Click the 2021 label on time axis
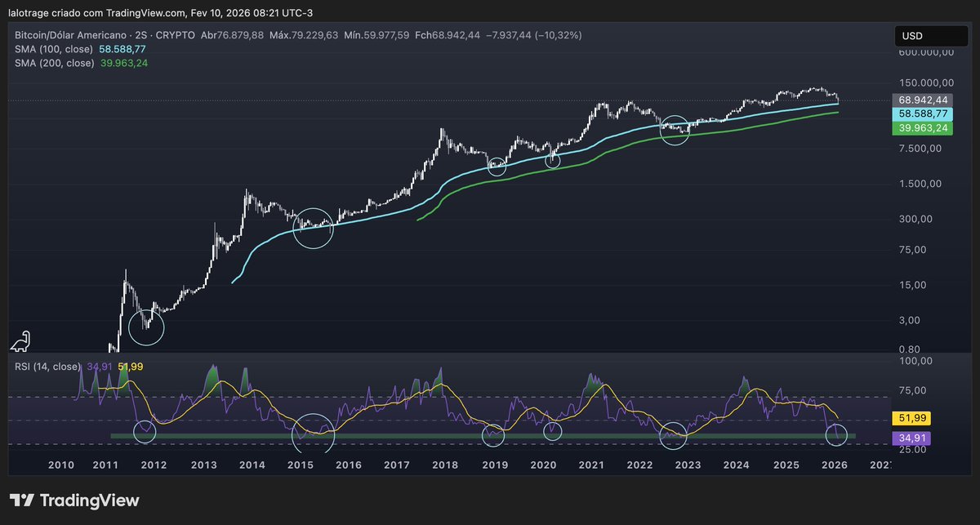980x525 pixels. pos(591,465)
